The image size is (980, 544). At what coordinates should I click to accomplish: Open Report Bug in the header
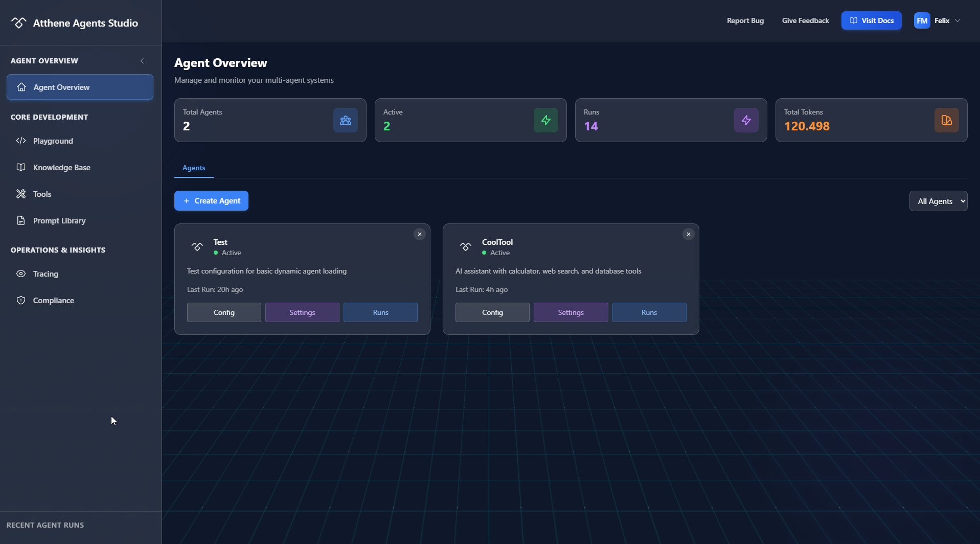(745, 20)
